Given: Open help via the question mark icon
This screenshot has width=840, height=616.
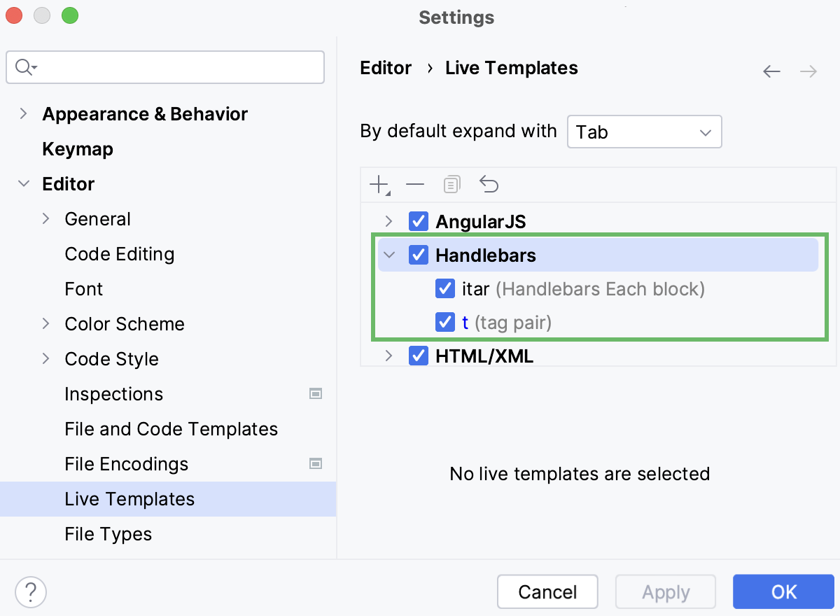Looking at the screenshot, I should tap(30, 591).
